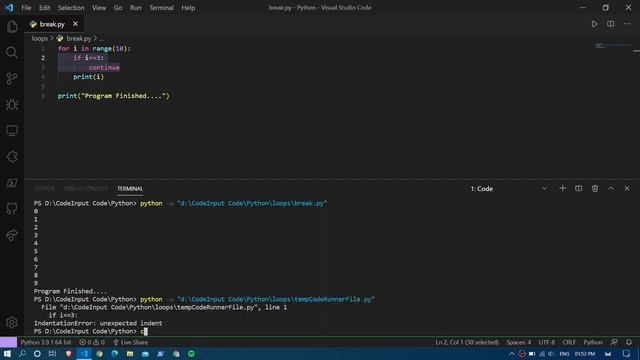Show hidden system tray icons
The width and height of the screenshot is (640, 360).
tap(512, 354)
